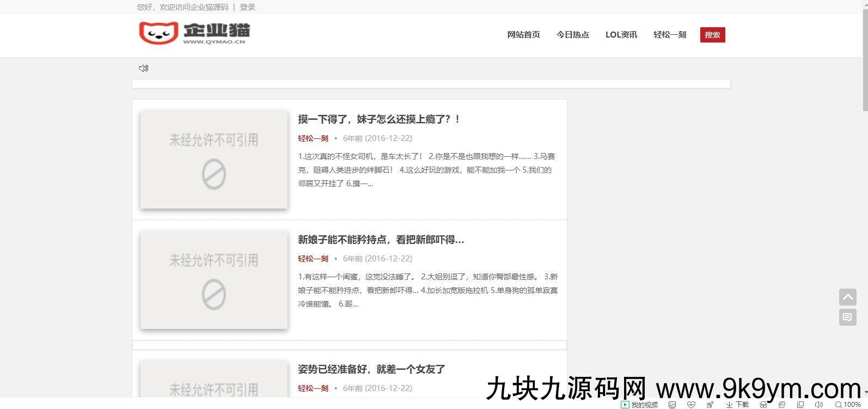
Task: Click the first article's placeholder thumbnail
Action: tap(214, 159)
